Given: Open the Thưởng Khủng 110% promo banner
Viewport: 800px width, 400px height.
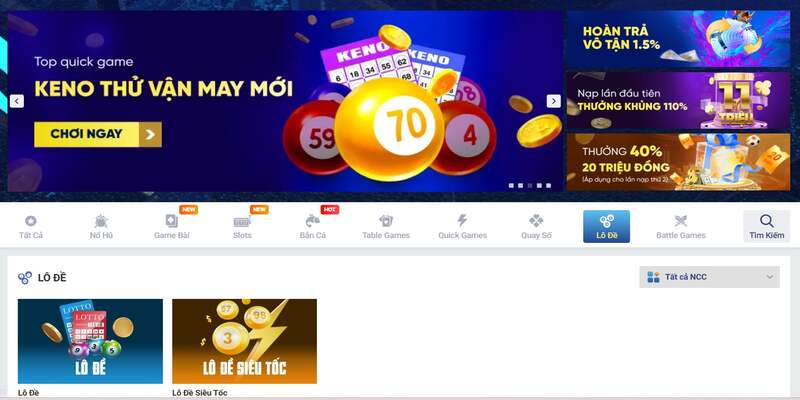Looking at the screenshot, I should click(678, 101).
